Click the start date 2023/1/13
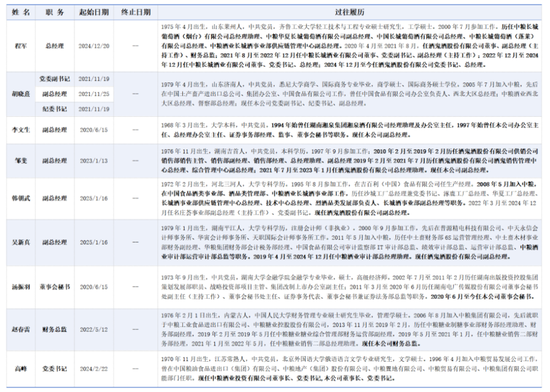This screenshot has width=550, height=392. point(93,161)
